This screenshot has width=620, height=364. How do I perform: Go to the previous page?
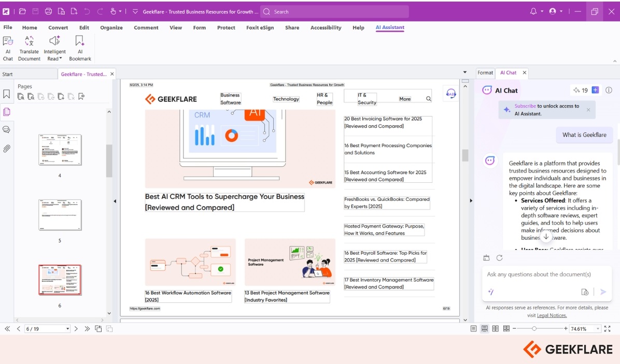click(18, 328)
